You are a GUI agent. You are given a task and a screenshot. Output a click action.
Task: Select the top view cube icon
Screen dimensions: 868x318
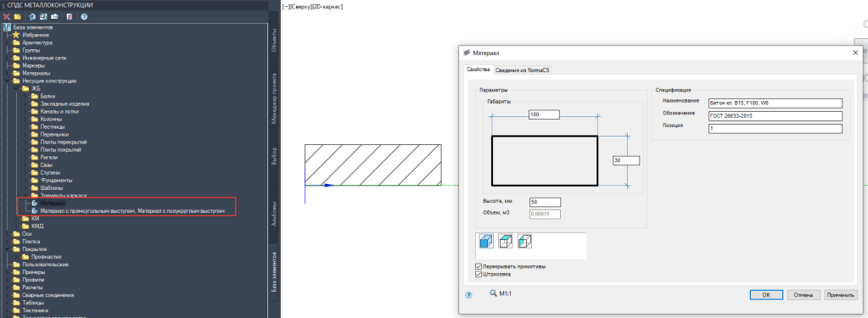tap(506, 242)
